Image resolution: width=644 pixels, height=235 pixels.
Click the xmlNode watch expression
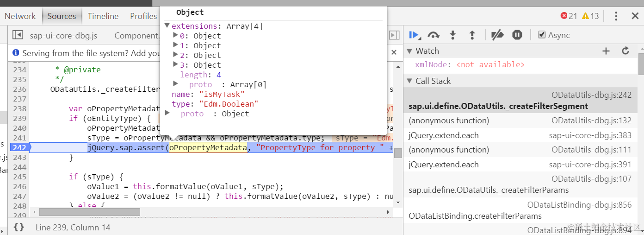coord(470,65)
